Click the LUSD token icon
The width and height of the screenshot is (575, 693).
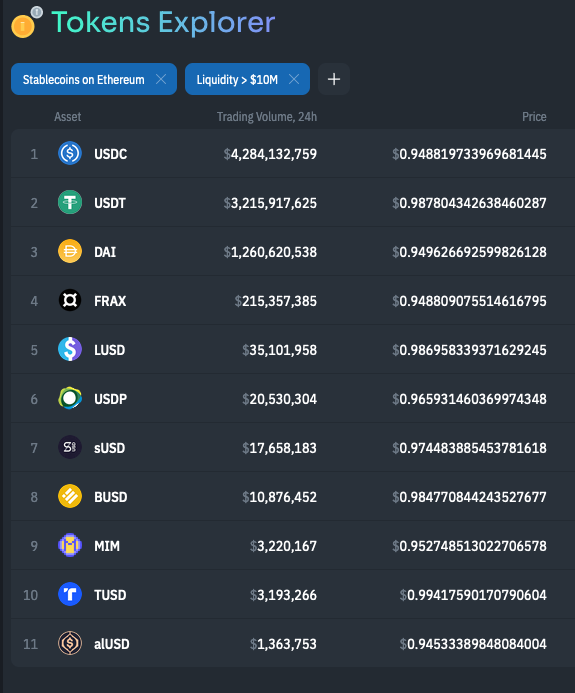coord(70,350)
